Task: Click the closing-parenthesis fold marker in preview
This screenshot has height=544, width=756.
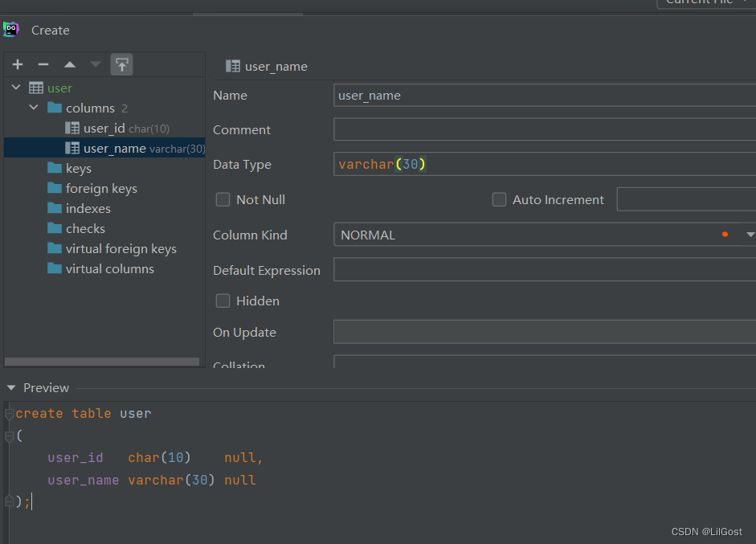Action: pos(9,501)
